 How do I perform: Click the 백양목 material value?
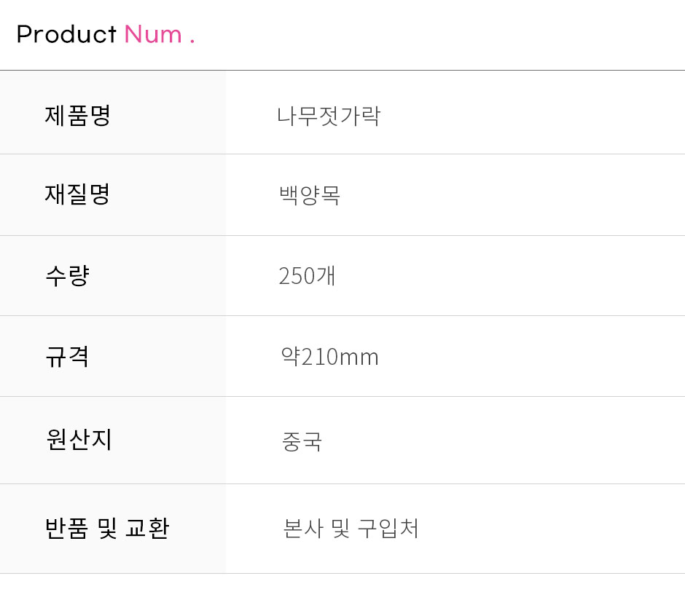(x=310, y=195)
